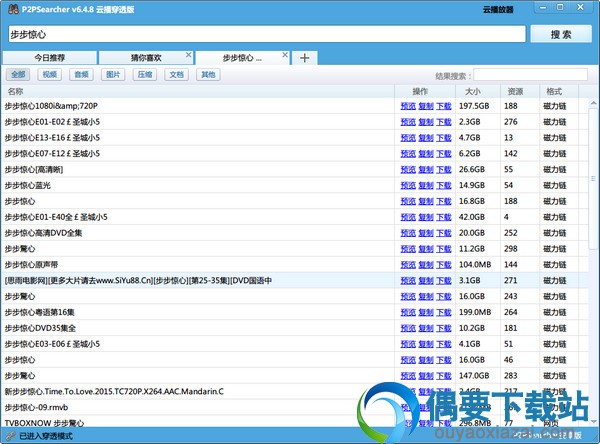Screen dimensions: 600x444
Task: Click the 搜索 search button
Action: pos(561,34)
